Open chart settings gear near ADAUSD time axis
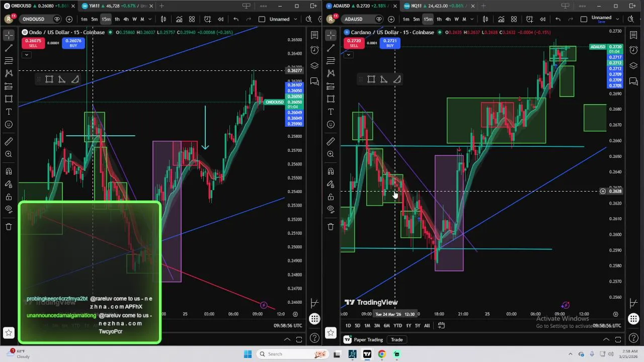 click(615, 314)
